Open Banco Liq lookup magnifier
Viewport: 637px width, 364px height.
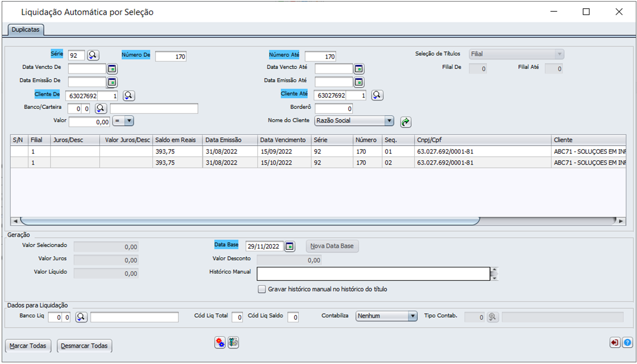[x=81, y=317]
